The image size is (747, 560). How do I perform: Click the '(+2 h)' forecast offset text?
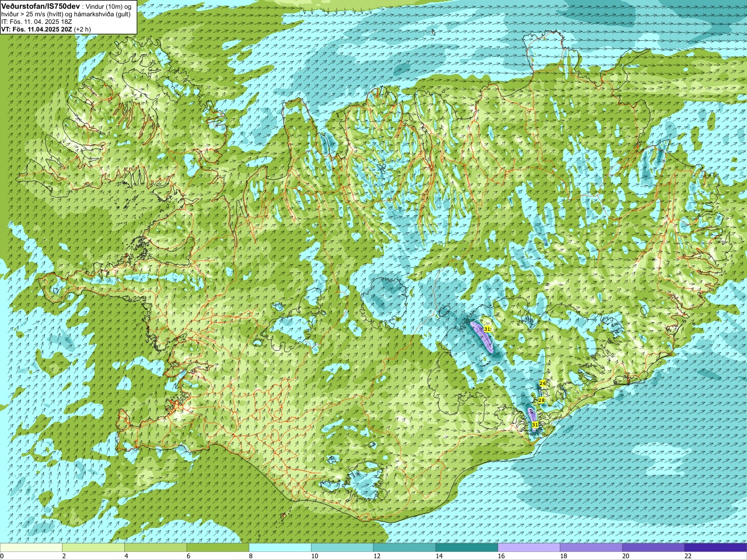pos(83,29)
